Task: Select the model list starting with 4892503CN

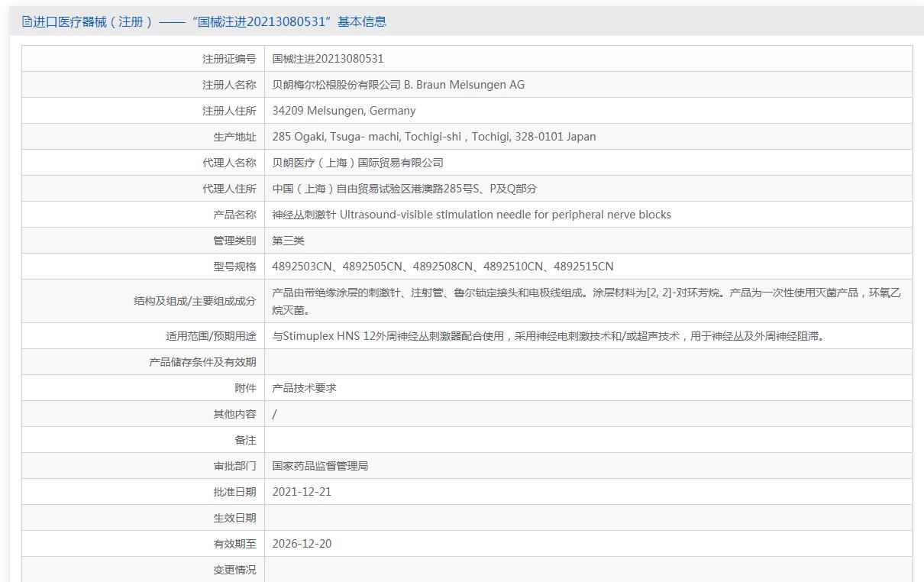Action: click(442, 267)
